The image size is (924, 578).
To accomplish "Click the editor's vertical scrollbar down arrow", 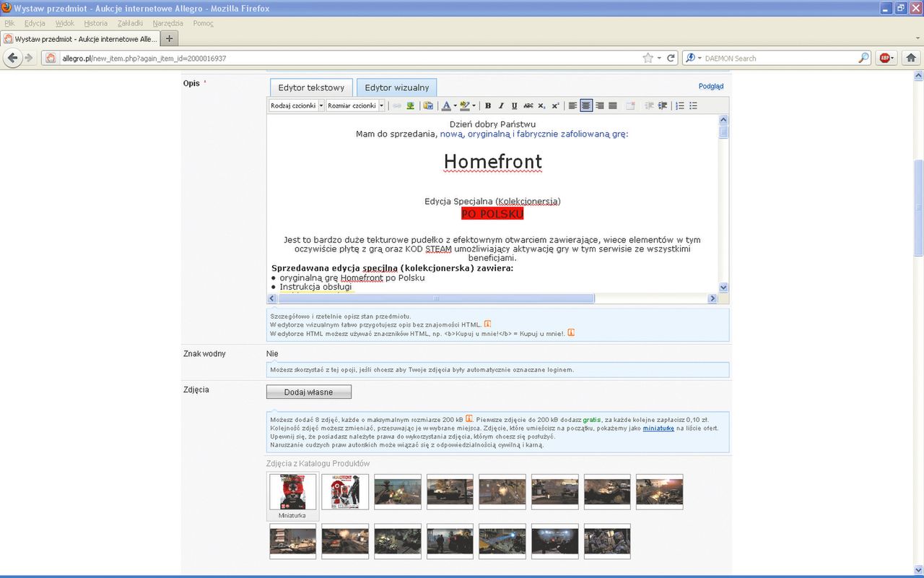I will 723,287.
